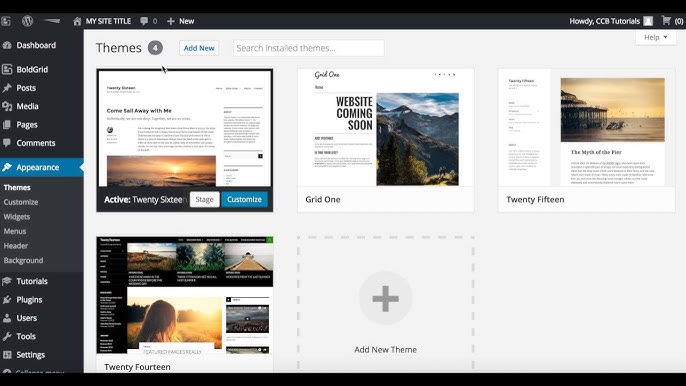Click the large plus circle icon
Viewport: 686px width, 386px height.
coord(385,298)
